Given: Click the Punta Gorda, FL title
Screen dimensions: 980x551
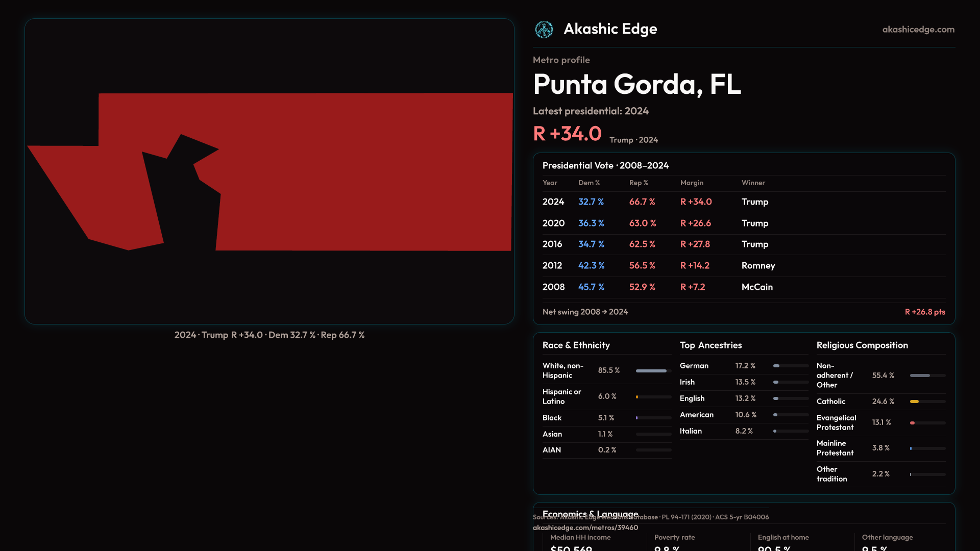Looking at the screenshot, I should pos(636,85).
